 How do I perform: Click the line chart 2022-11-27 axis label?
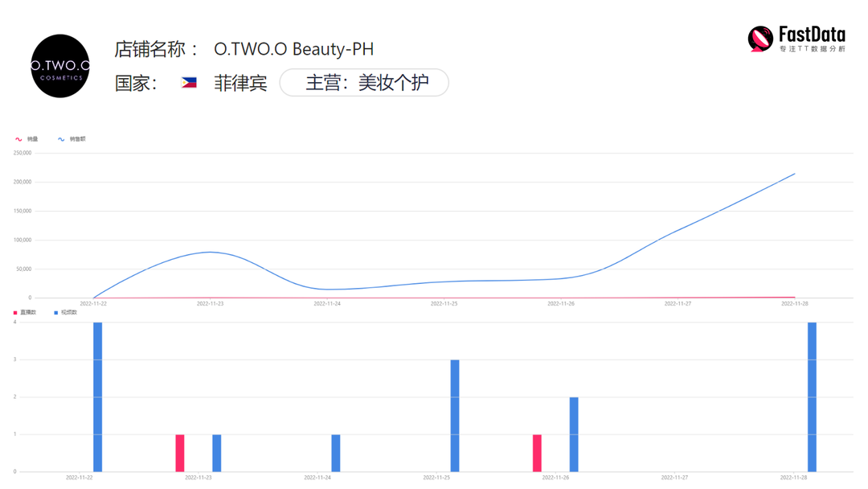[678, 303]
